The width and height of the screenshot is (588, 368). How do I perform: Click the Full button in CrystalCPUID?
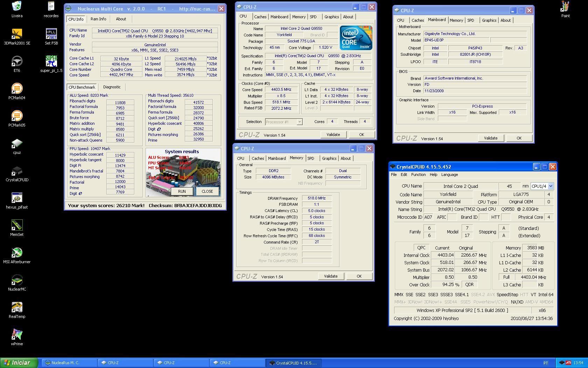pos(506,277)
